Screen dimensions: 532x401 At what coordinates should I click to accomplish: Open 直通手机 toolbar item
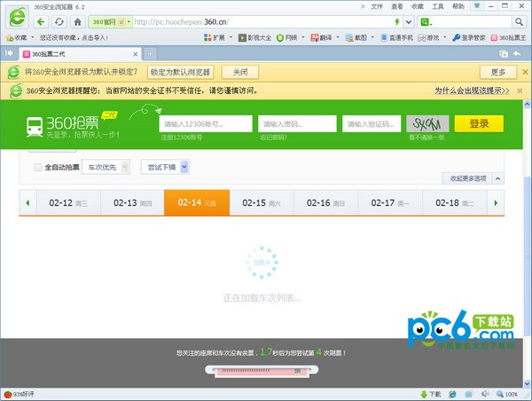[x=396, y=37]
